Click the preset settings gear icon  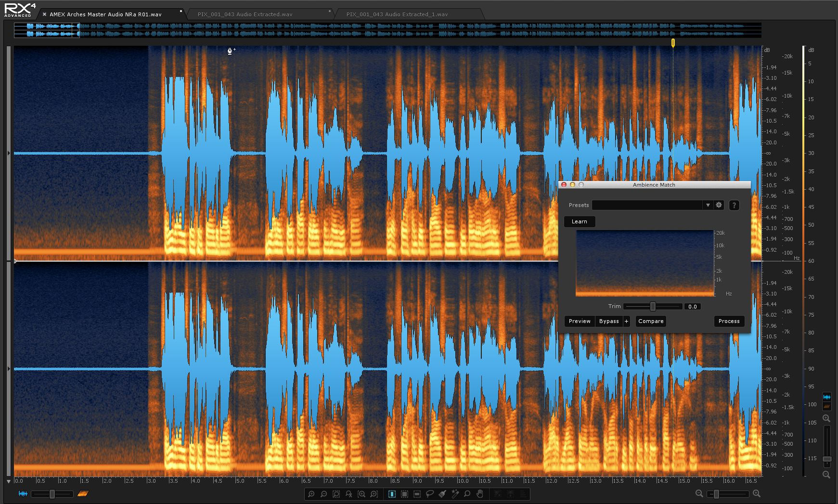click(719, 205)
